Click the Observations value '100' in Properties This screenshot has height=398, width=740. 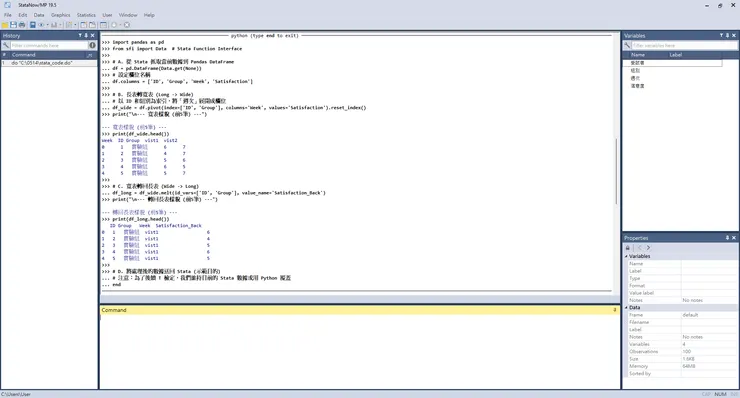(686, 351)
